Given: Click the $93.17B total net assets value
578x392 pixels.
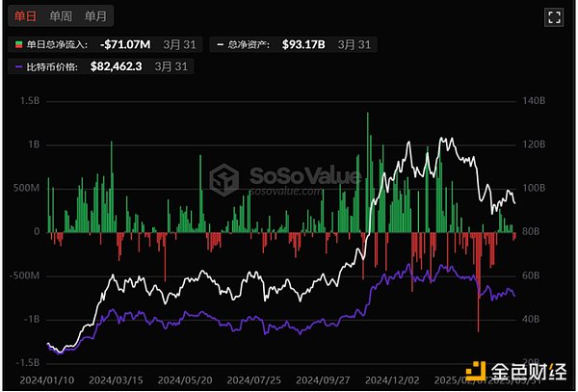Looking at the screenshot, I should coord(304,44).
